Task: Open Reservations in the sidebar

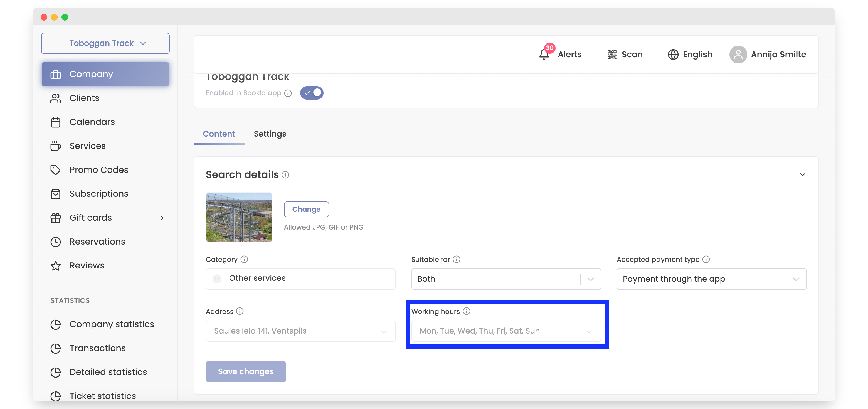Action: 97,241
